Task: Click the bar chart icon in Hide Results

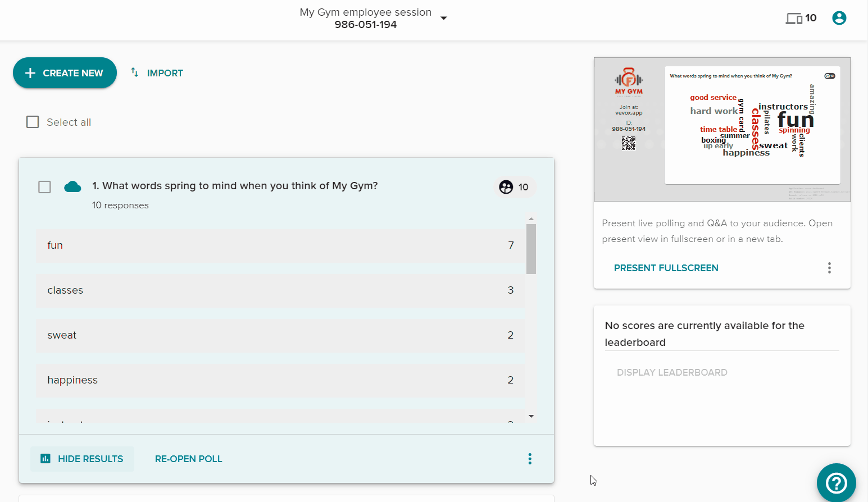Action: tap(46, 459)
